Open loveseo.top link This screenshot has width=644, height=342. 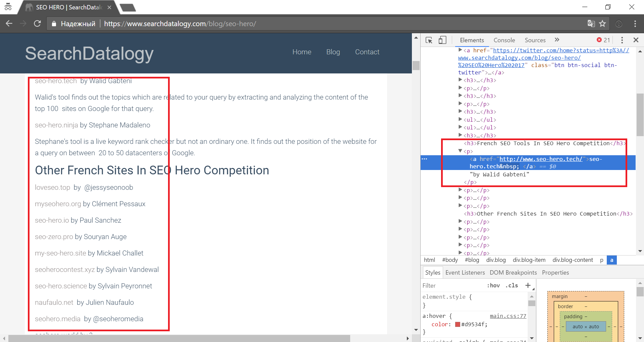[52, 187]
